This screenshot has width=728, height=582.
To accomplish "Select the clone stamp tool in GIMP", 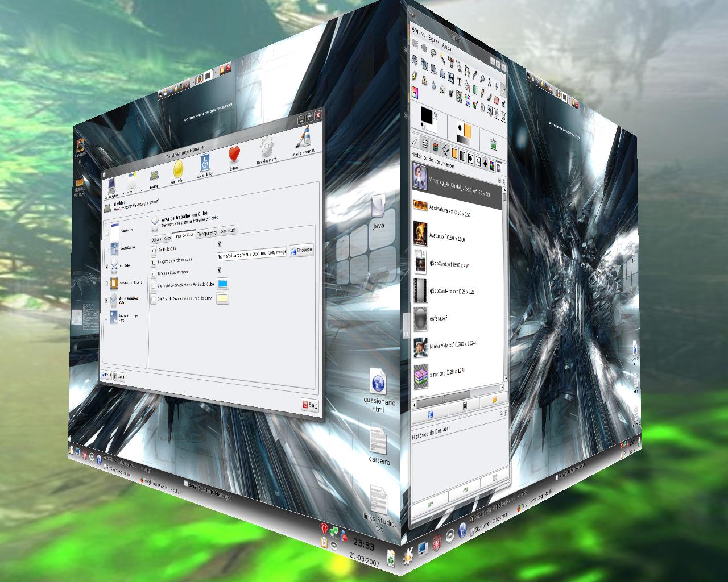I will [x=424, y=81].
